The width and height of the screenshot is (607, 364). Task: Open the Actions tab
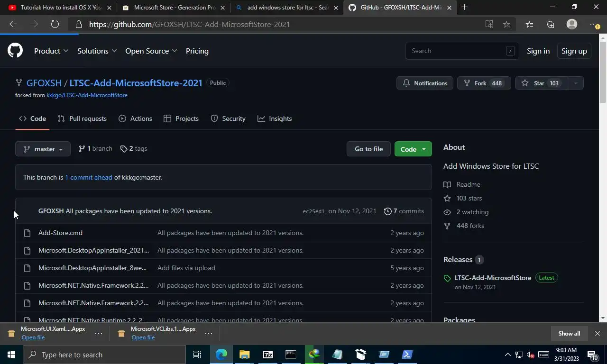tap(136, 118)
